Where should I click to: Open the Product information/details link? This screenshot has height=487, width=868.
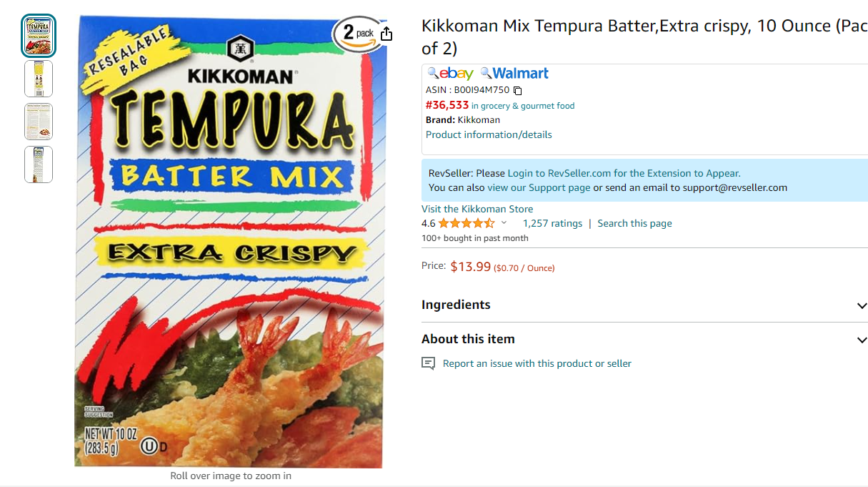pos(489,134)
